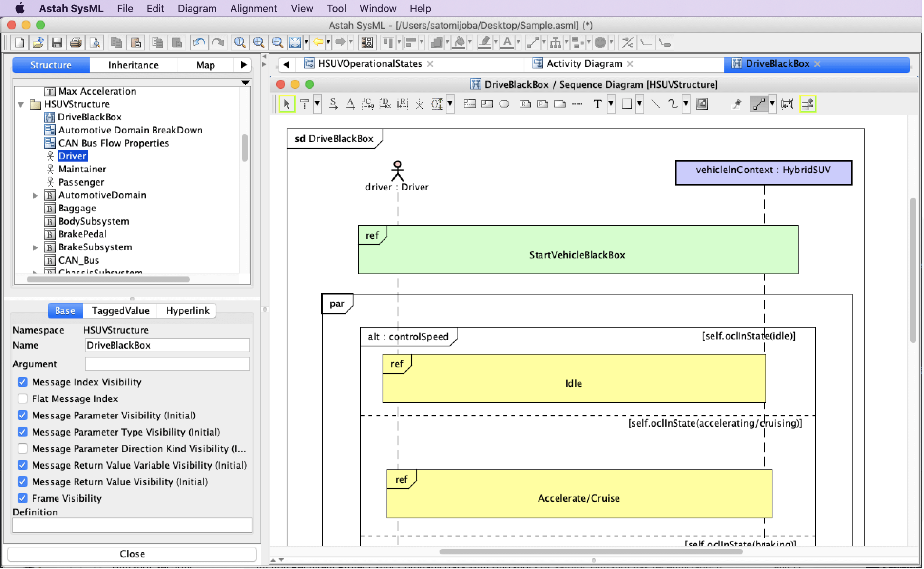Select the Text tool in diagram toolbar
The width and height of the screenshot is (924, 569).
coord(597,104)
